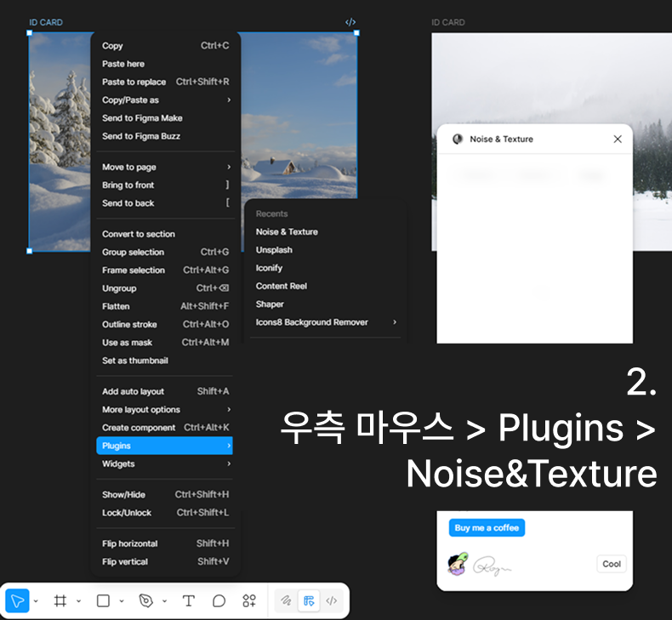This screenshot has width=672, height=620.
Task: Select the left ID CARD frame label
Action: click(46, 22)
